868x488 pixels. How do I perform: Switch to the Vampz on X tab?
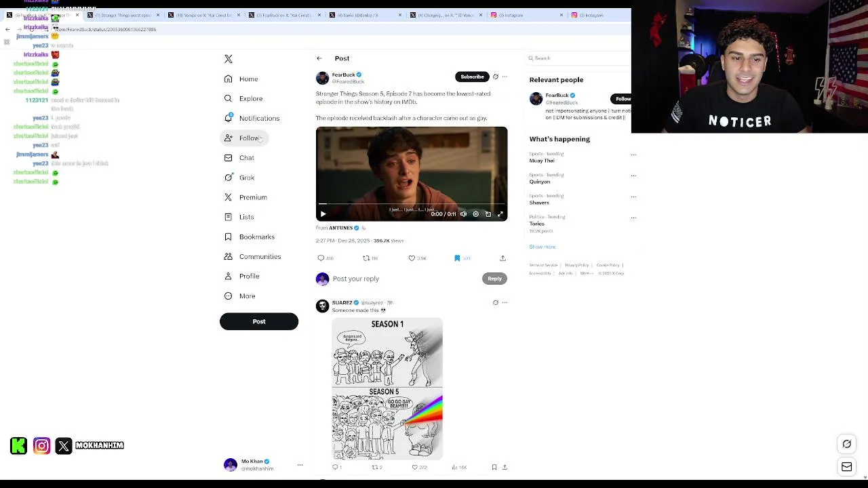tap(203, 15)
